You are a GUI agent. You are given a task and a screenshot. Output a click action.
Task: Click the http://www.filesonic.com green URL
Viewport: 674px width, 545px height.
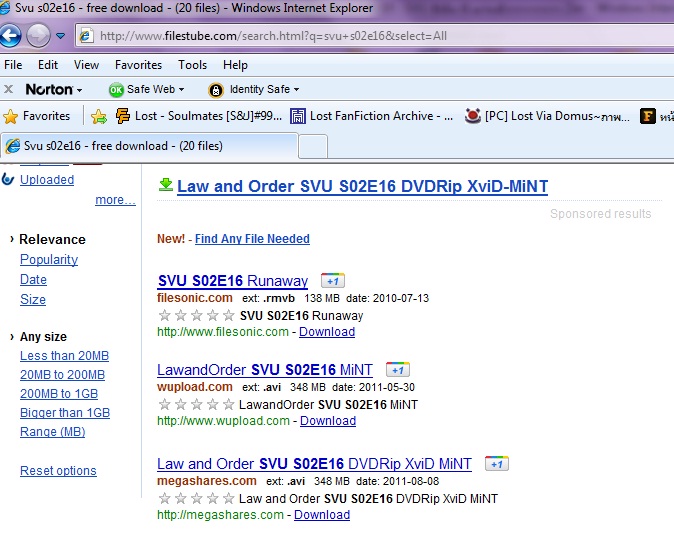coord(223,332)
